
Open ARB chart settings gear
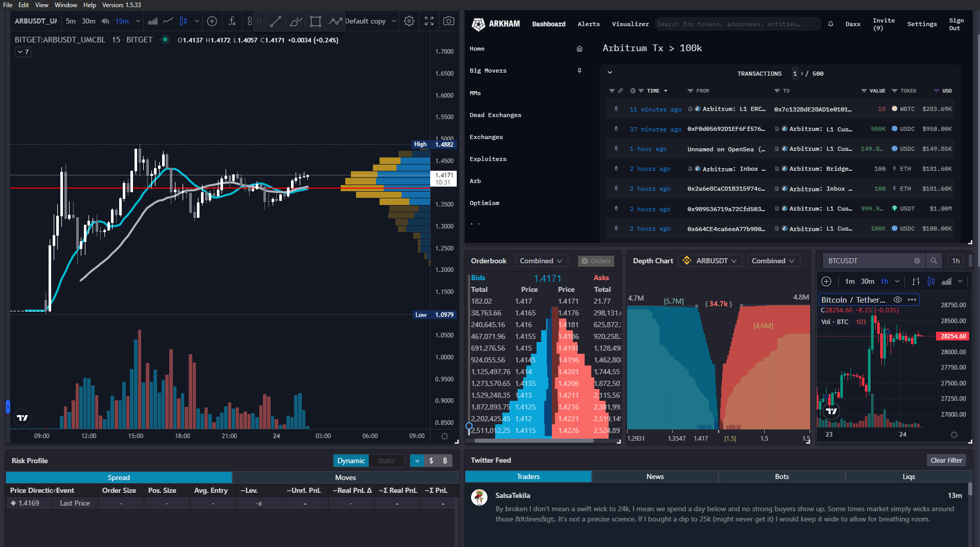coord(409,21)
